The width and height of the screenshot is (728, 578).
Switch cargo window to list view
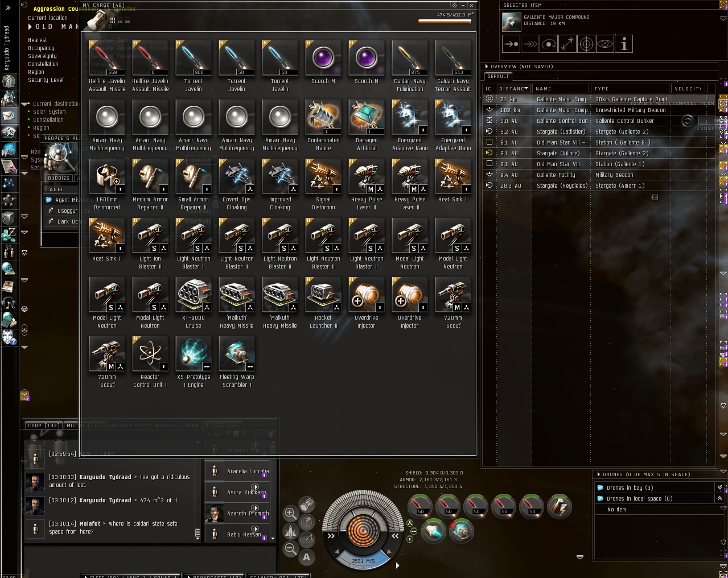127,20
